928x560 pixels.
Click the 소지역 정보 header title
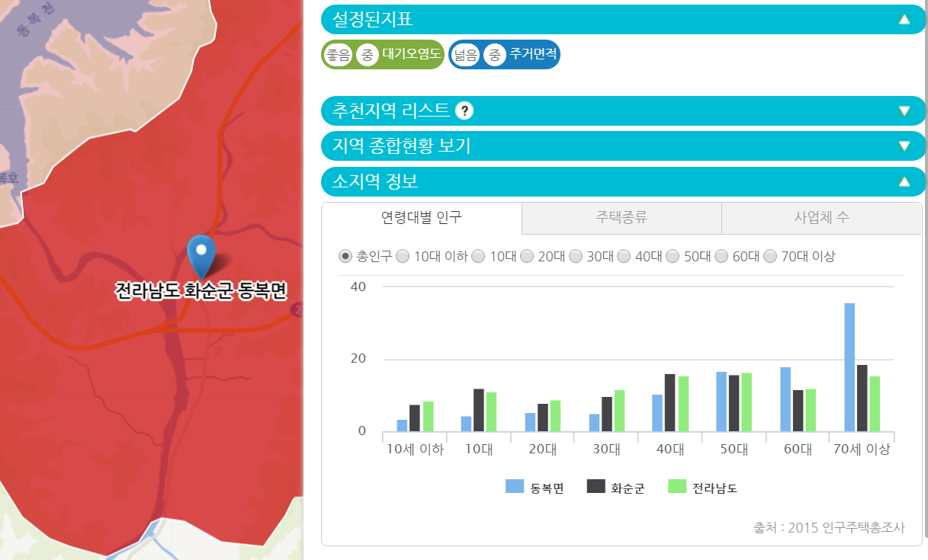point(375,182)
